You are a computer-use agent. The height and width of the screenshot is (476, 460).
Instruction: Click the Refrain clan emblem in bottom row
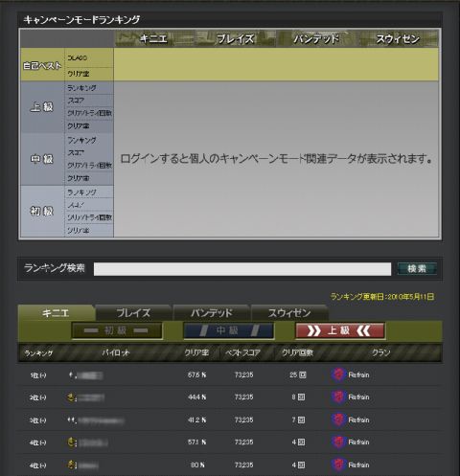tap(338, 465)
